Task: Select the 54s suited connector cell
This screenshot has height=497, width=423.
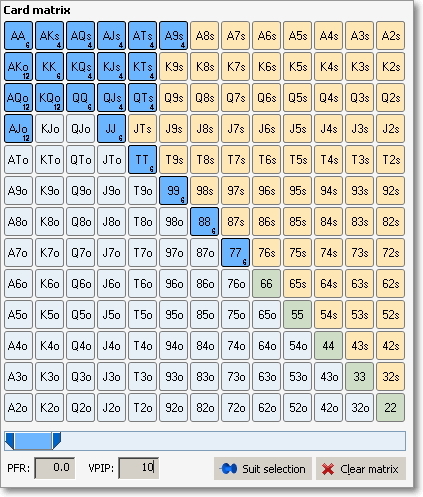Action: [328, 315]
